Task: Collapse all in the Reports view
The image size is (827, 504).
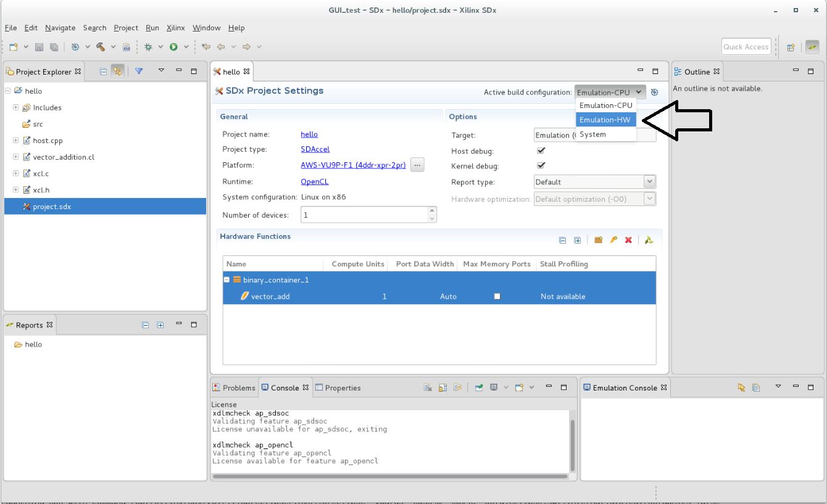Action: tap(145, 324)
